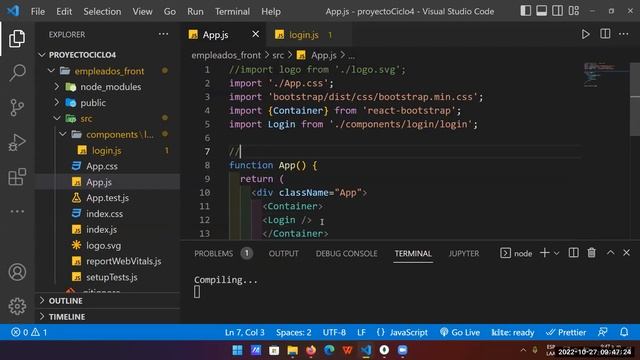Open the Terminal menu
Image resolution: width=640 pixels, height=360 pixels.
coord(232,11)
